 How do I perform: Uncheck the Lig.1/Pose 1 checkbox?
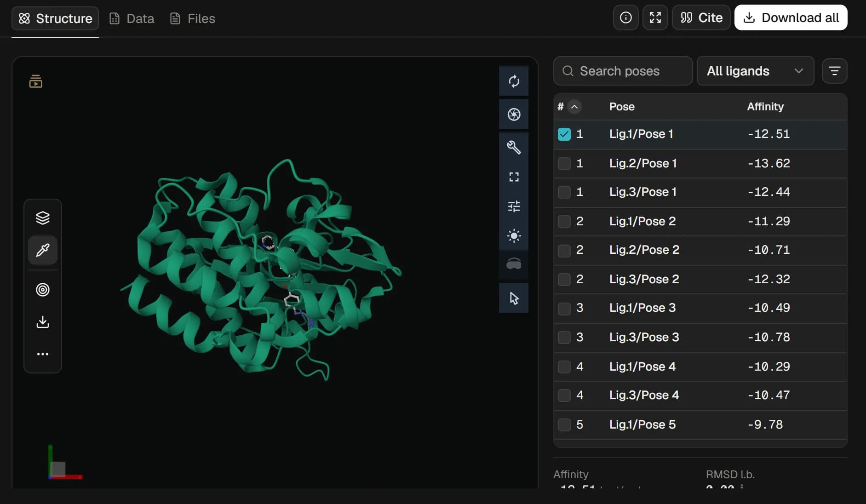[x=564, y=134]
